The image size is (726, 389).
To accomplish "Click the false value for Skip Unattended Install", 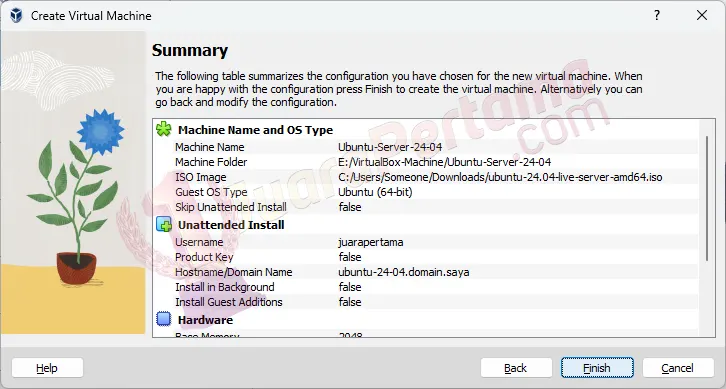I will tap(350, 207).
